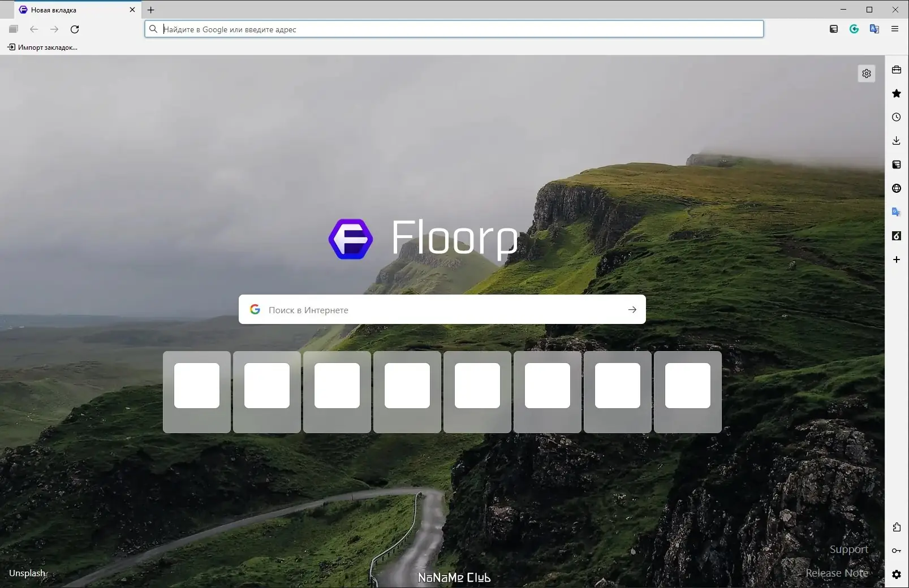Viewport: 909px width, 588px height.
Task: Focus the address bar field
Action: (x=454, y=29)
